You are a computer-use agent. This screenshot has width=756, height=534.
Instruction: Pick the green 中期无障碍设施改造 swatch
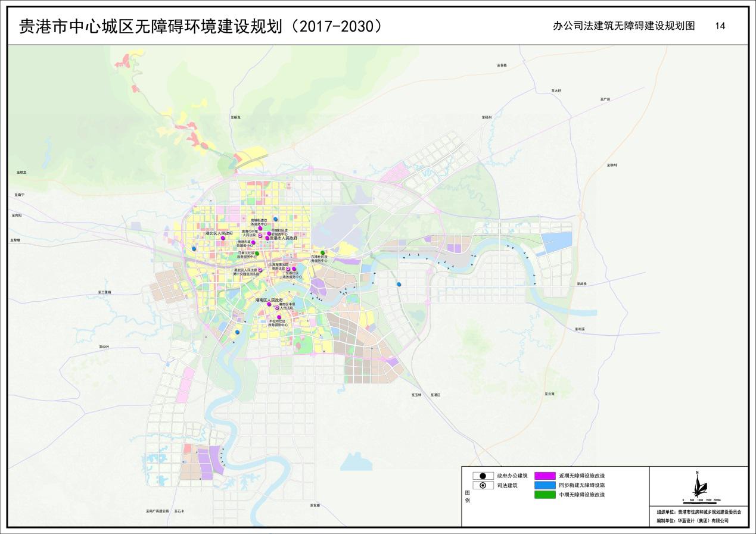click(545, 495)
